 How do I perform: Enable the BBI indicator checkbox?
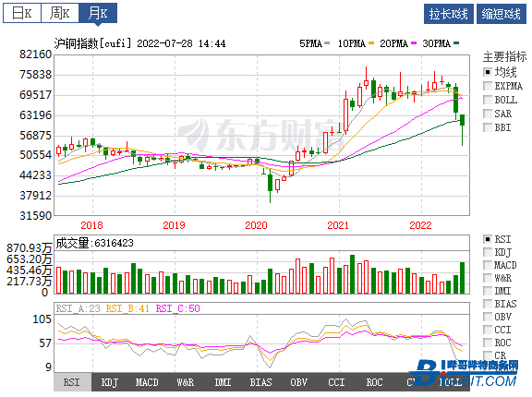pos(488,127)
